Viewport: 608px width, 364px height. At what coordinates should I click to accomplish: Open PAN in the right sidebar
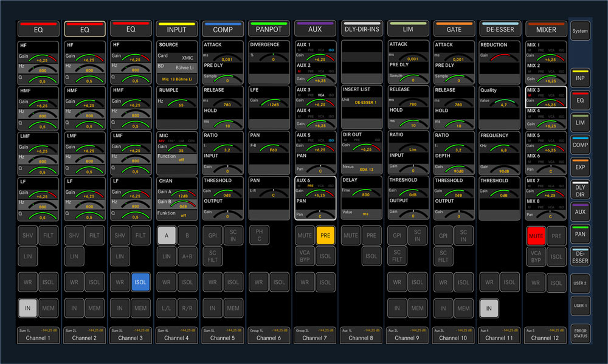tap(580, 234)
